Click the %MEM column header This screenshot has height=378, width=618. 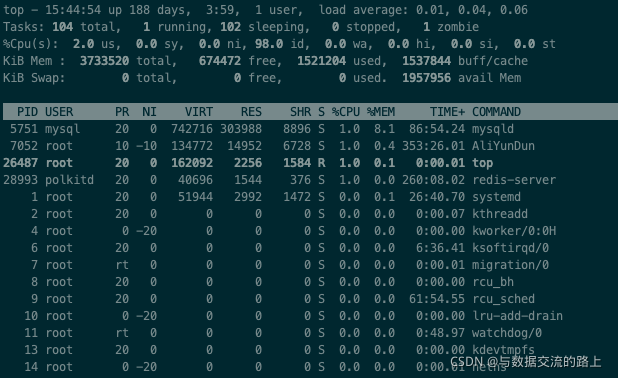pyautogui.click(x=381, y=112)
